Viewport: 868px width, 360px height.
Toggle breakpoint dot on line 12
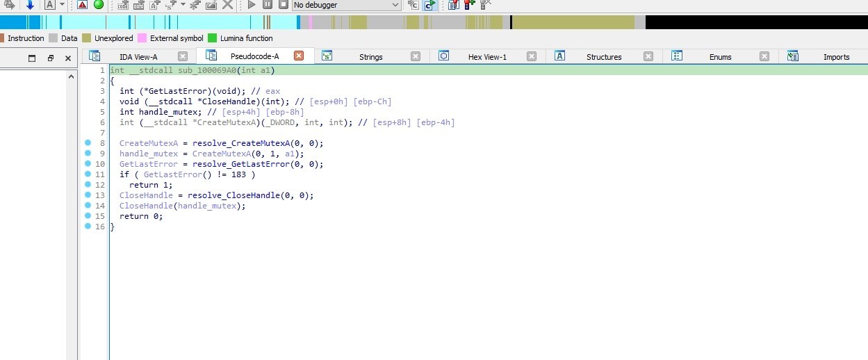[88, 185]
